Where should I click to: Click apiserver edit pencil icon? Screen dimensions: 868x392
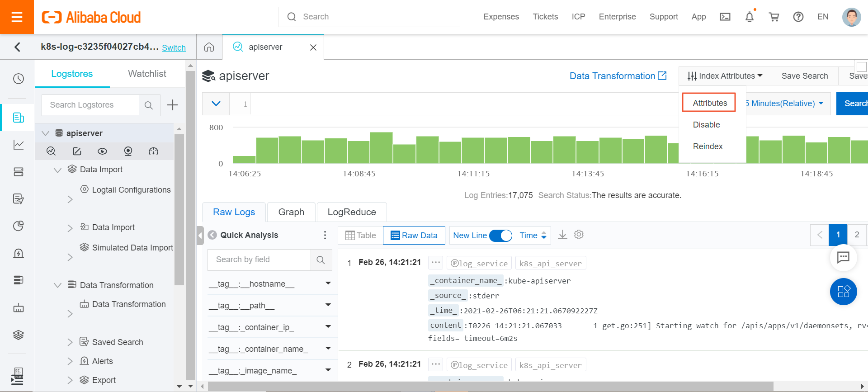pyautogui.click(x=77, y=151)
